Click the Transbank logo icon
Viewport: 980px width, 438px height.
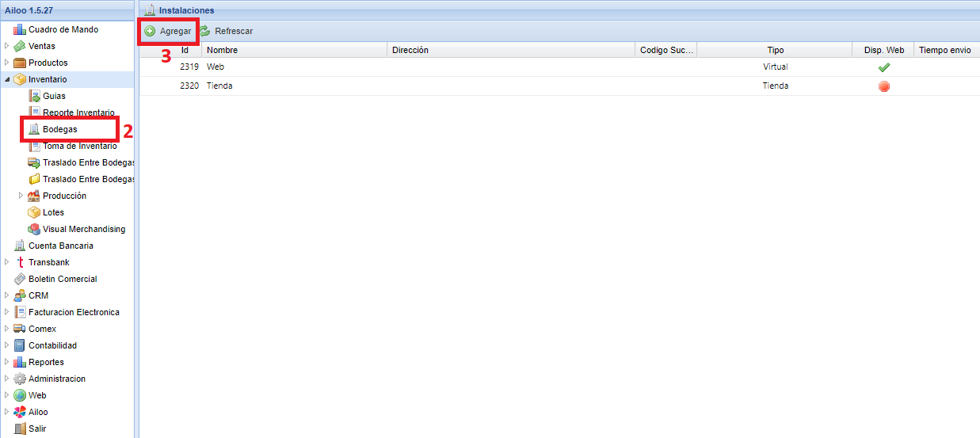point(20,262)
